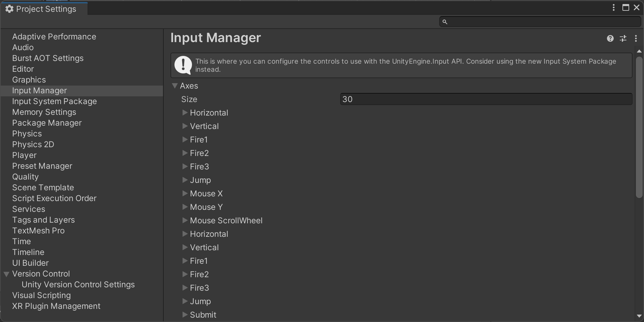Viewport: 644px width, 322px height.
Task: Open Memory Settings
Action: click(44, 112)
